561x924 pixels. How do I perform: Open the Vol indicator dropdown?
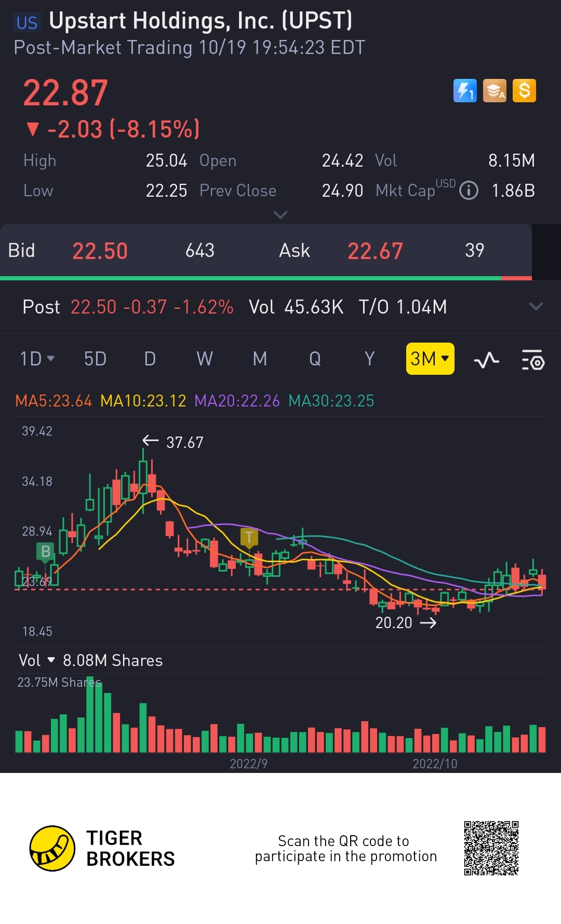36,660
